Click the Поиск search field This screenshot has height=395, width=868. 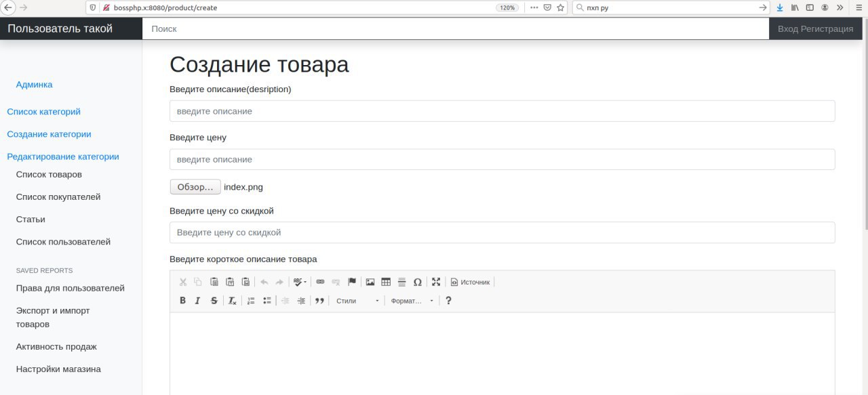coord(456,28)
